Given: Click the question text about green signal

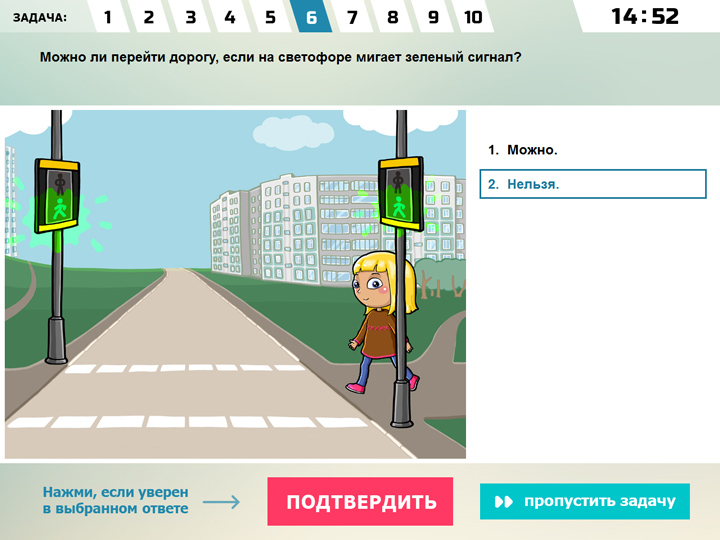Looking at the screenshot, I should coord(281,57).
